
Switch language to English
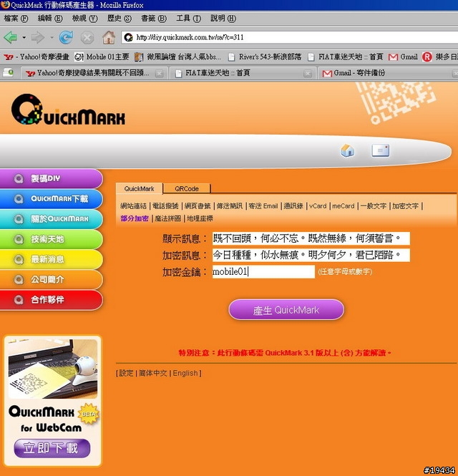[x=185, y=373]
